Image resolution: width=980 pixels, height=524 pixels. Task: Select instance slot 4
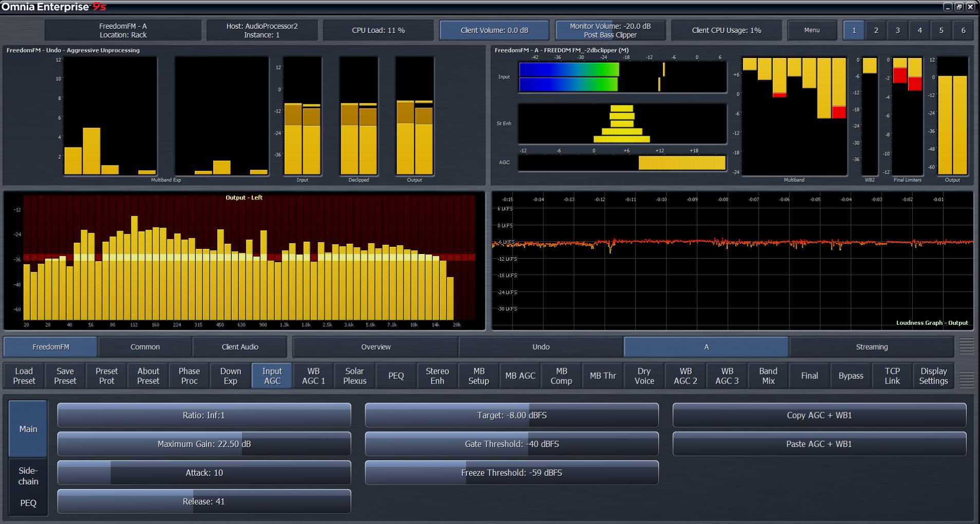click(x=919, y=30)
